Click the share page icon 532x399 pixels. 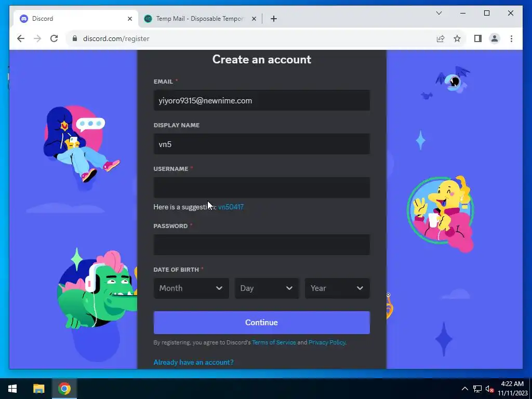point(441,38)
